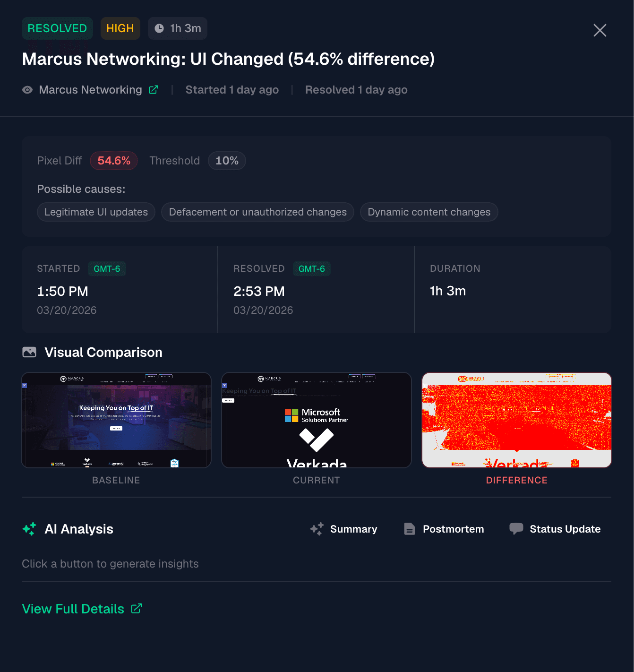Click the clock icon beside 1h 3m
The width and height of the screenshot is (634, 672).
click(x=159, y=28)
